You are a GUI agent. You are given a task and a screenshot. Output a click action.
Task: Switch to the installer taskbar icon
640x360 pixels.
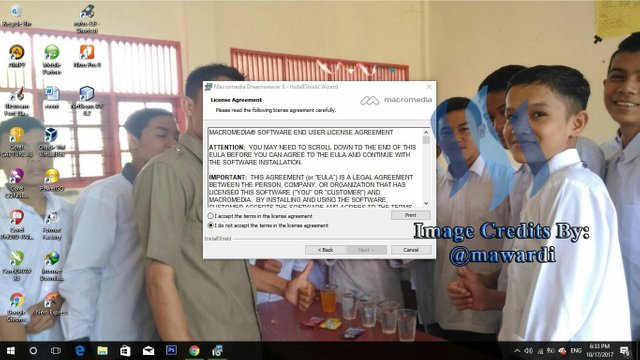217,351
